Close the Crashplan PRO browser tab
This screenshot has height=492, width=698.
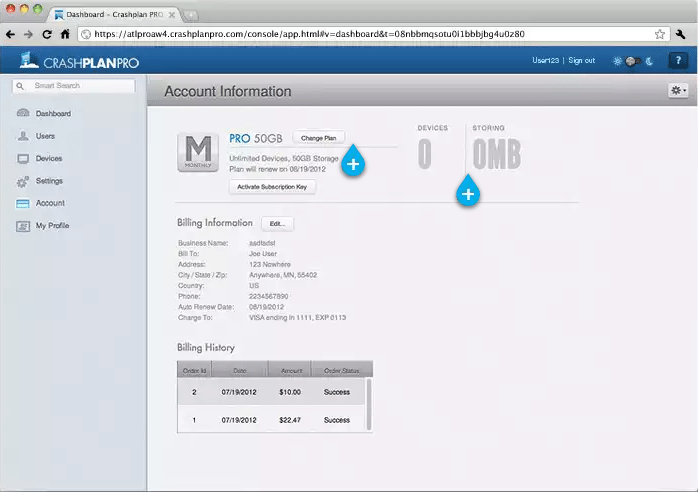tap(171, 15)
